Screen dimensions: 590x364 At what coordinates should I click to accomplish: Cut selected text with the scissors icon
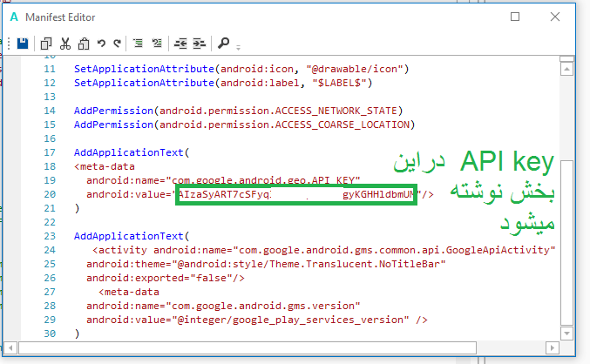[64, 43]
